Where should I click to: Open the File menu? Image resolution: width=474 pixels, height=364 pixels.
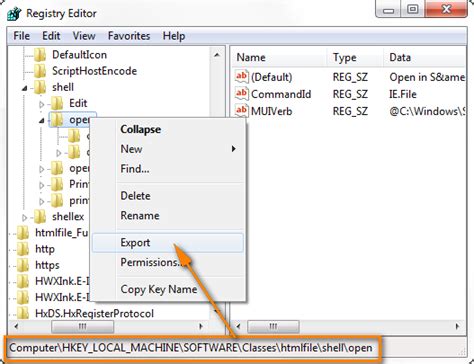(21, 36)
